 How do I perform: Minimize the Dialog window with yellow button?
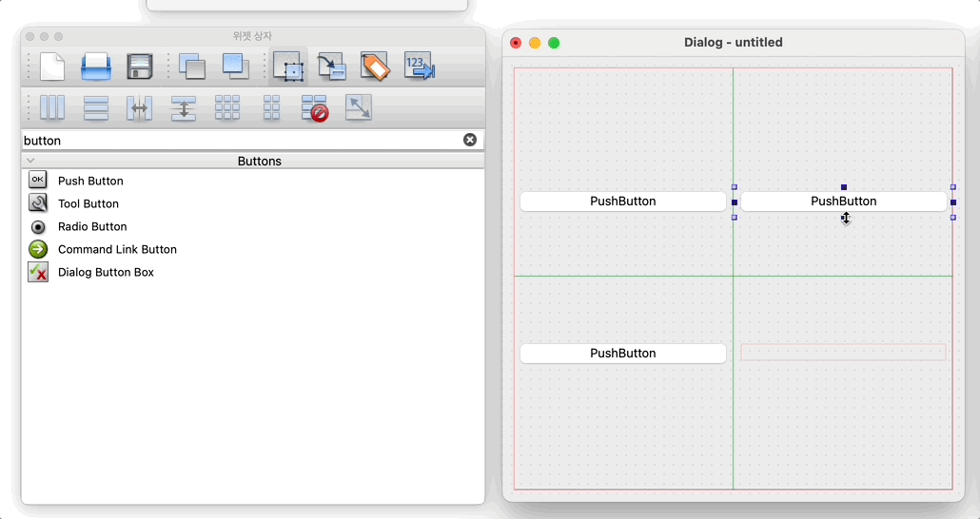pos(535,43)
